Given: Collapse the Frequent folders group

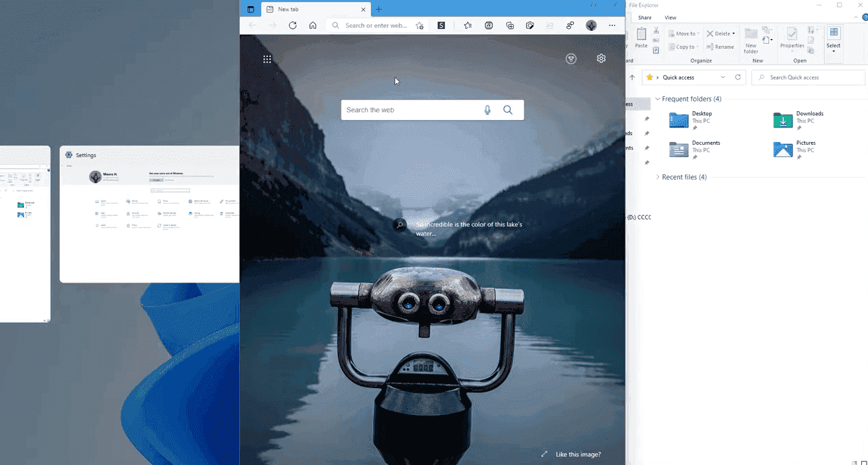Looking at the screenshot, I should tap(658, 99).
